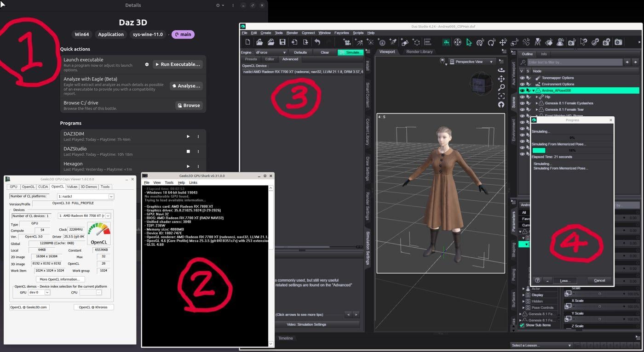
Task: Click the gear icon beside Run Executable
Action: [147, 64]
